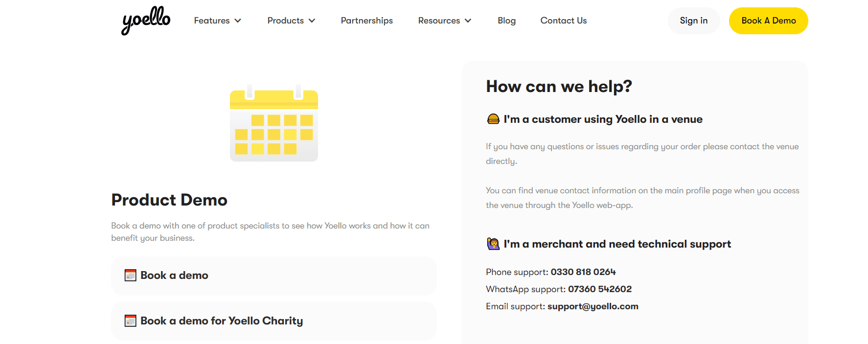Click the burger emoji next to customer heading

pos(493,119)
